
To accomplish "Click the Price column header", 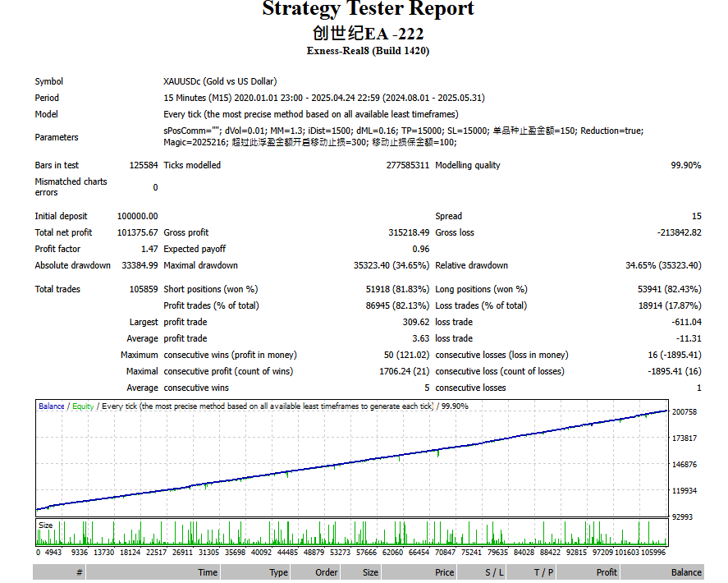I will tap(419, 572).
